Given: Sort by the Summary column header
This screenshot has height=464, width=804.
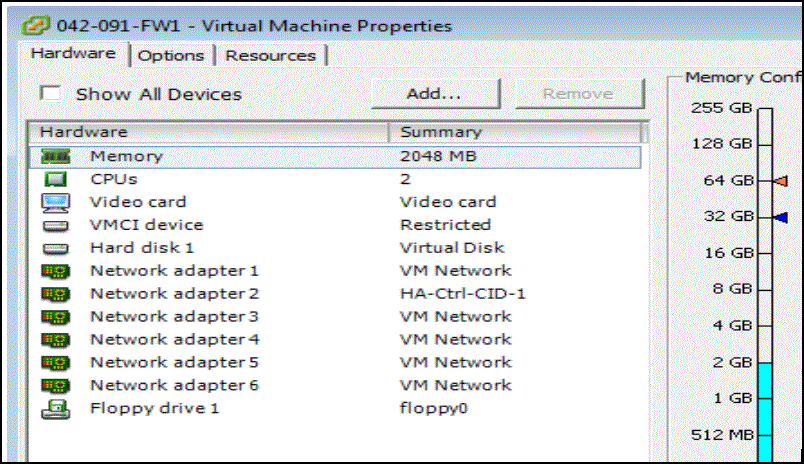Looking at the screenshot, I should 515,132.
